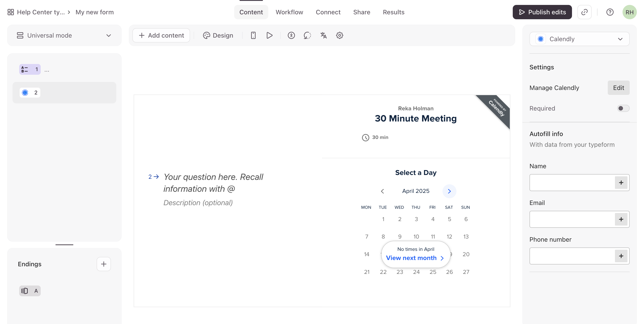Open the help question mark icon

click(x=610, y=12)
